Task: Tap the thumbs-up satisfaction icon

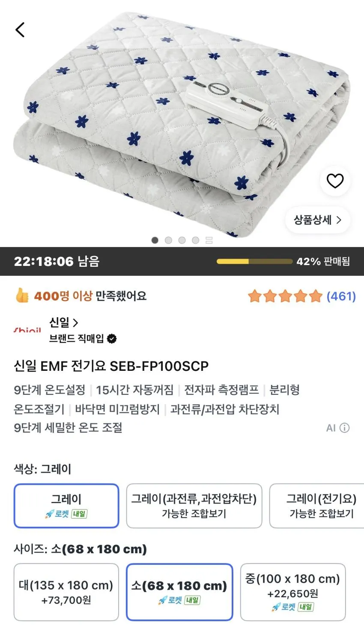Action: click(21, 295)
